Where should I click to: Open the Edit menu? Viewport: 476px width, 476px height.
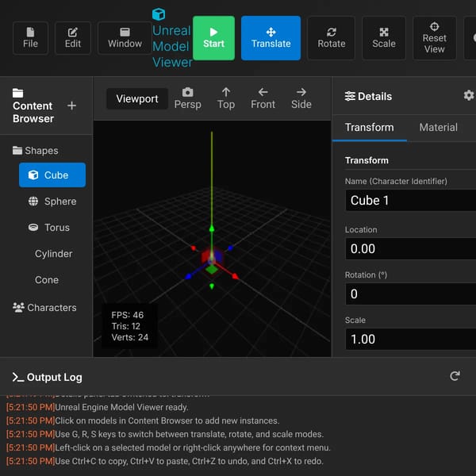tap(73, 38)
